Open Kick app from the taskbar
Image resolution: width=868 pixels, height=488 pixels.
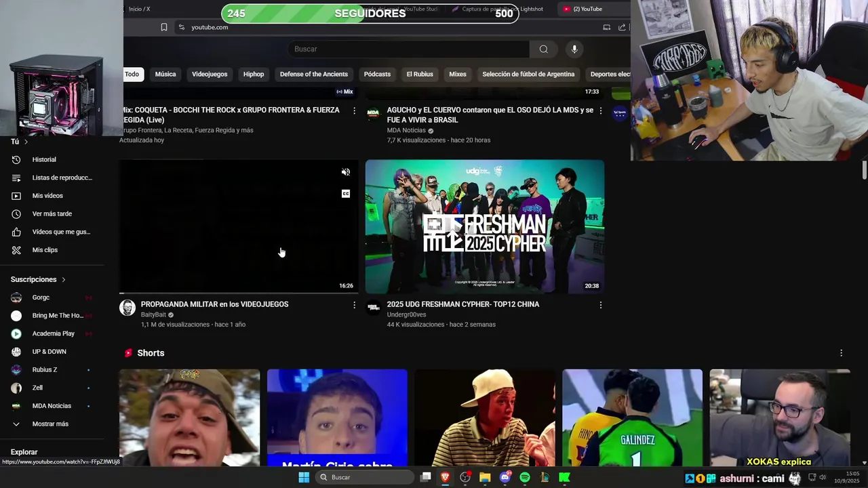coord(564,477)
